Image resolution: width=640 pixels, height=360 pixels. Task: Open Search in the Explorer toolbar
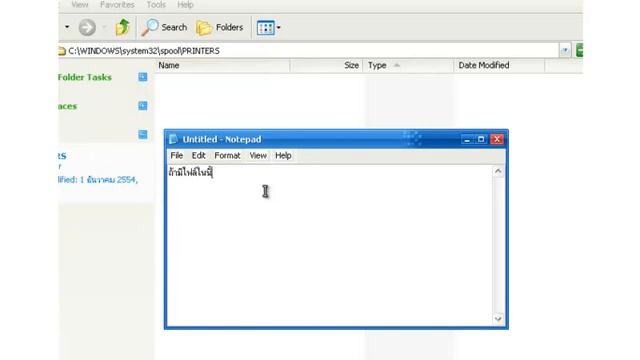(164, 27)
